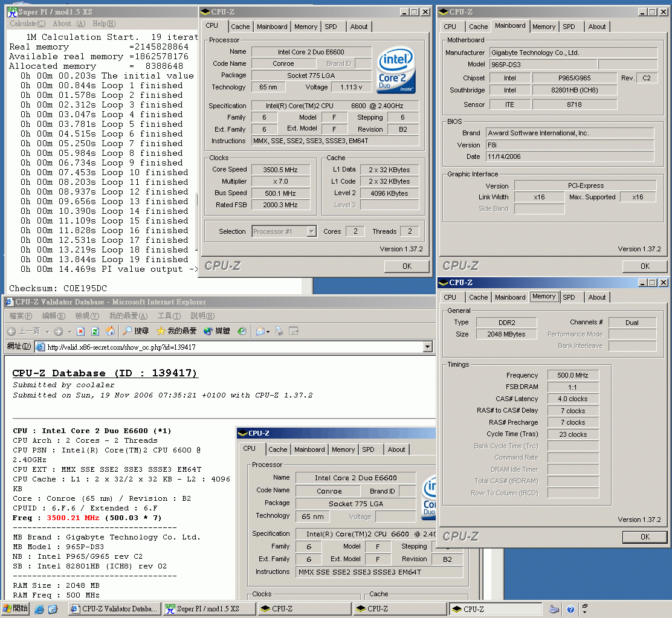Viewport: 672px width, 618px height.
Task: Open the 檔案(F) File menu in IE
Action: [x=21, y=316]
